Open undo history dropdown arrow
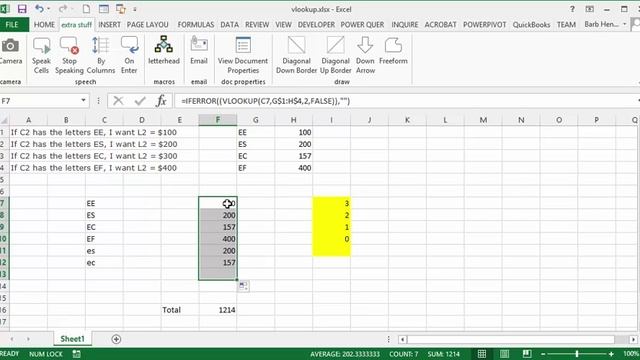Image resolution: width=640 pixels, height=360 pixels. (49, 9)
